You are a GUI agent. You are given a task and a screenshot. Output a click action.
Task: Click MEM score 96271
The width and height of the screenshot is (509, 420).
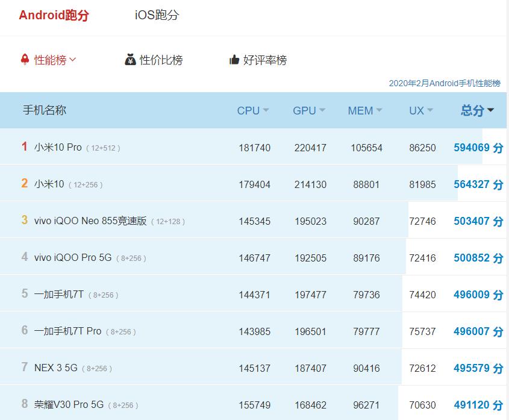[366, 405]
